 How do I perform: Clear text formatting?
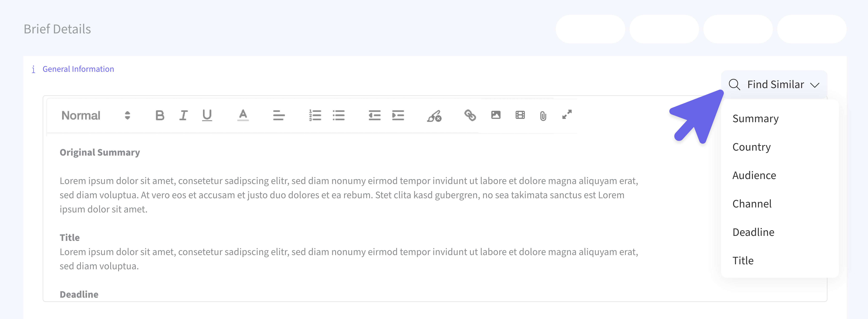434,116
